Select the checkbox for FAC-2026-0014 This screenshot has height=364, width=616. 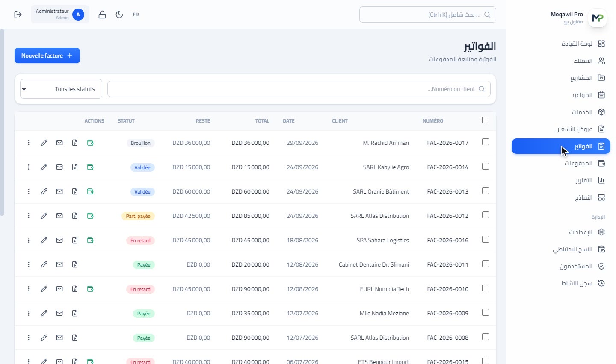(x=486, y=166)
